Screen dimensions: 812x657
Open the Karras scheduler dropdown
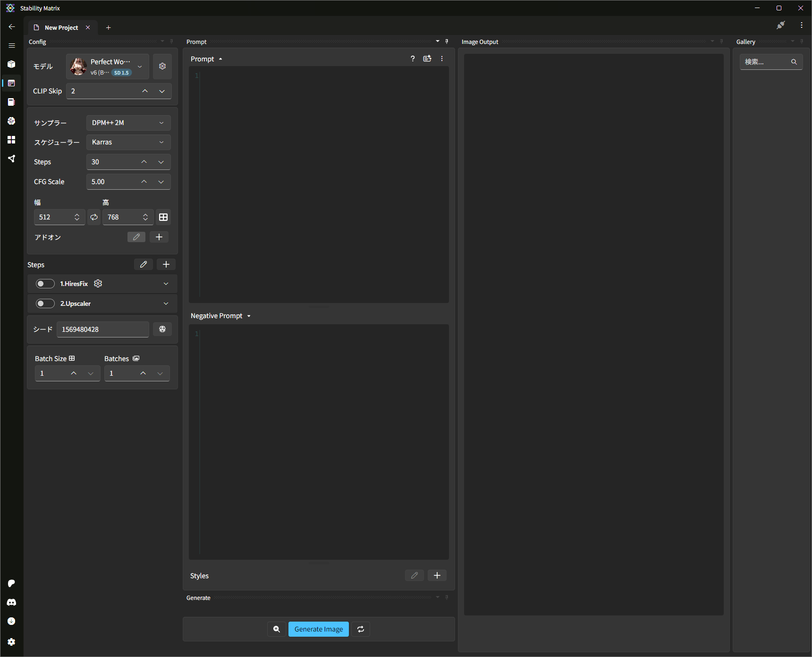[128, 142]
